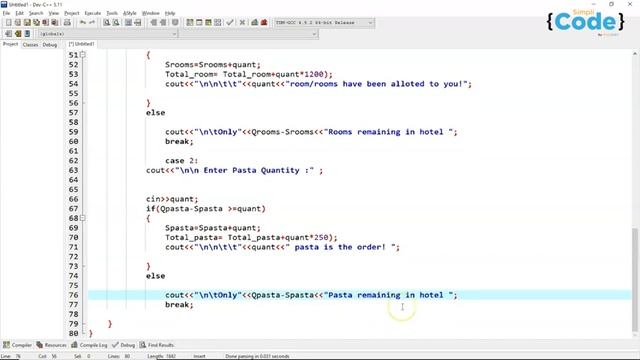Click the Indent toolbar icon
Screen dimensions: 640x360
163,22
